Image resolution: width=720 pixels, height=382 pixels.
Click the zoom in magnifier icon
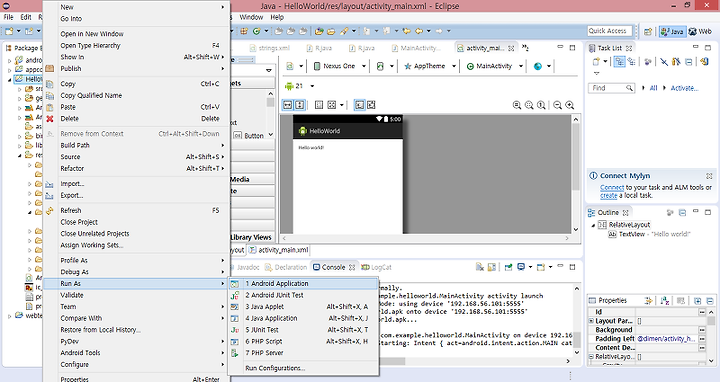tap(570, 105)
